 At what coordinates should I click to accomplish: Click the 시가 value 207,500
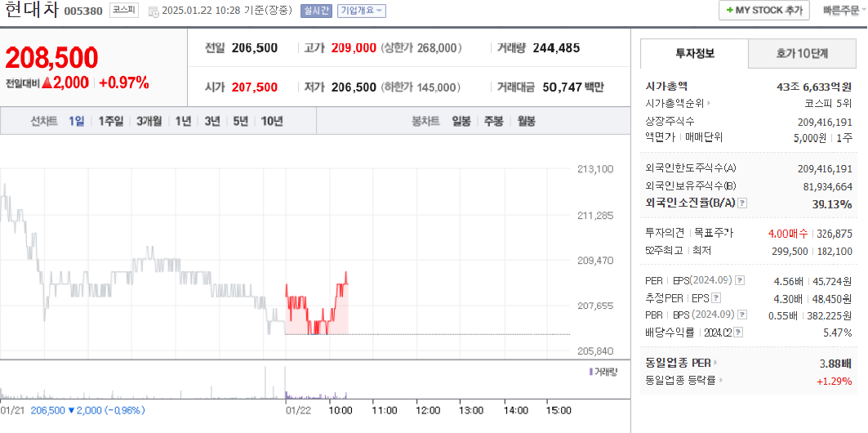pyautogui.click(x=255, y=87)
